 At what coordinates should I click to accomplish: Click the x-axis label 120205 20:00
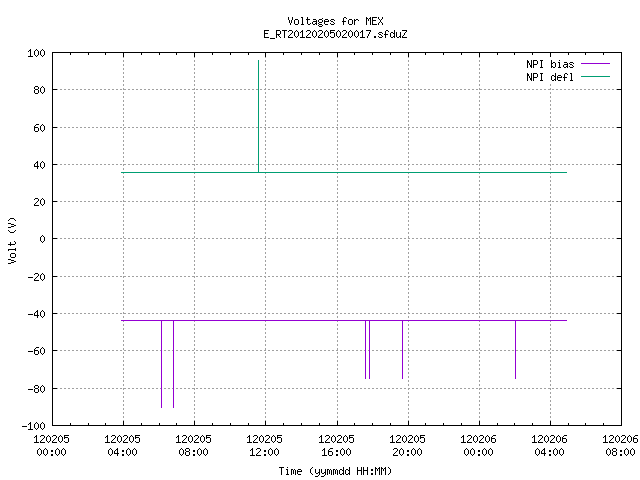[407, 445]
